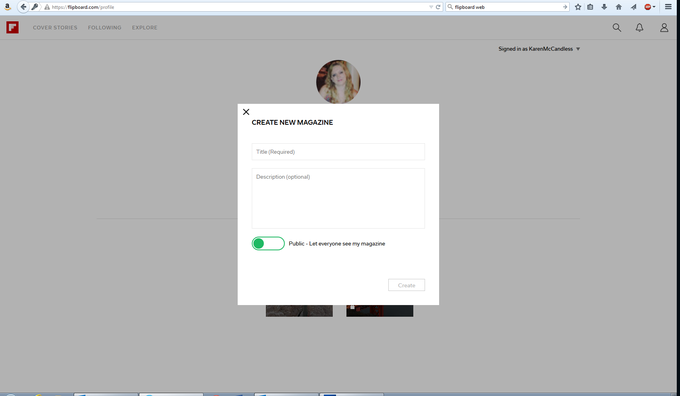This screenshot has width=680, height=396.
Task: Open the Adblock stop sign icon
Action: coord(647,7)
